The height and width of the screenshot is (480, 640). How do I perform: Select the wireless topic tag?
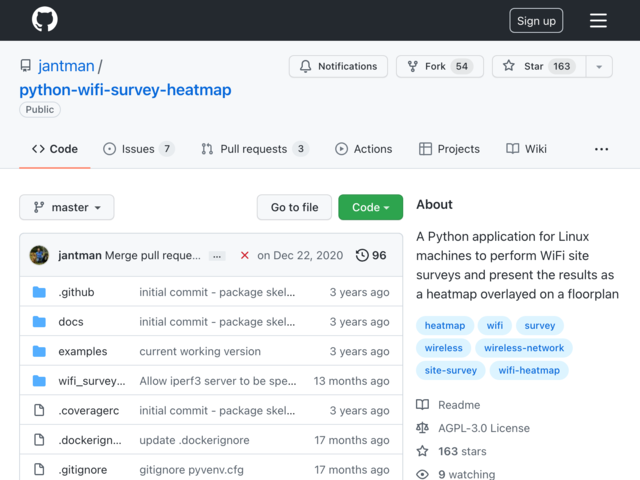(443, 348)
